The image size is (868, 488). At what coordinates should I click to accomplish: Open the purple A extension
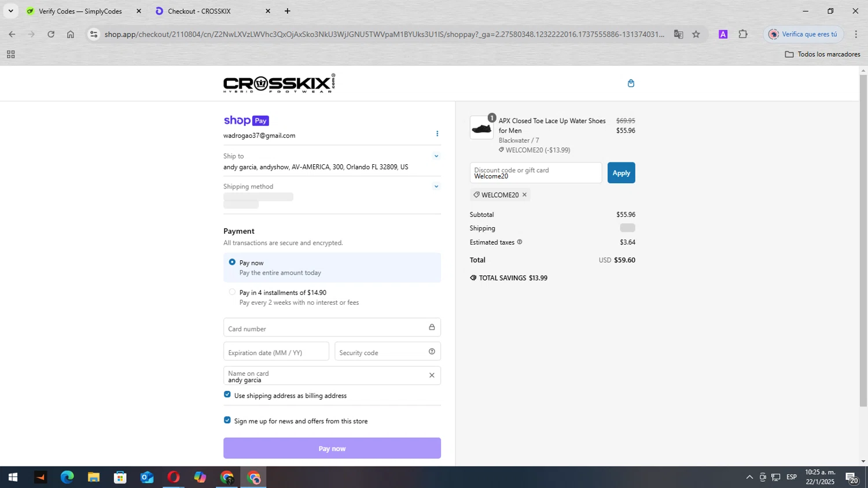click(x=723, y=34)
